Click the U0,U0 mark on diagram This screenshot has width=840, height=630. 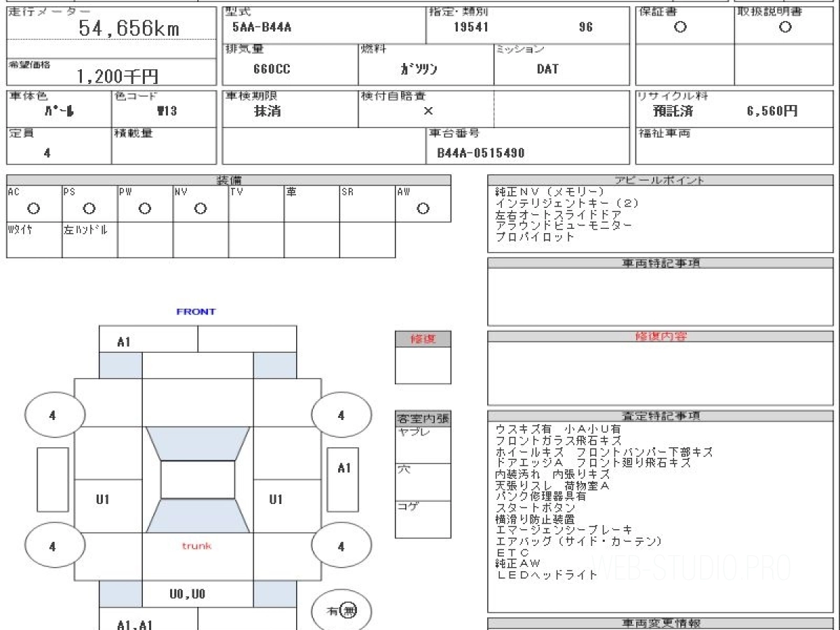(188, 594)
